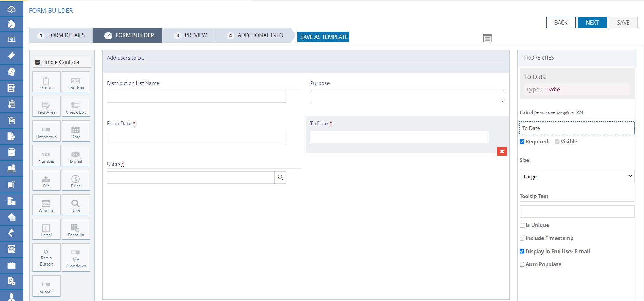Click the gavel icon in sidebar

click(11, 233)
